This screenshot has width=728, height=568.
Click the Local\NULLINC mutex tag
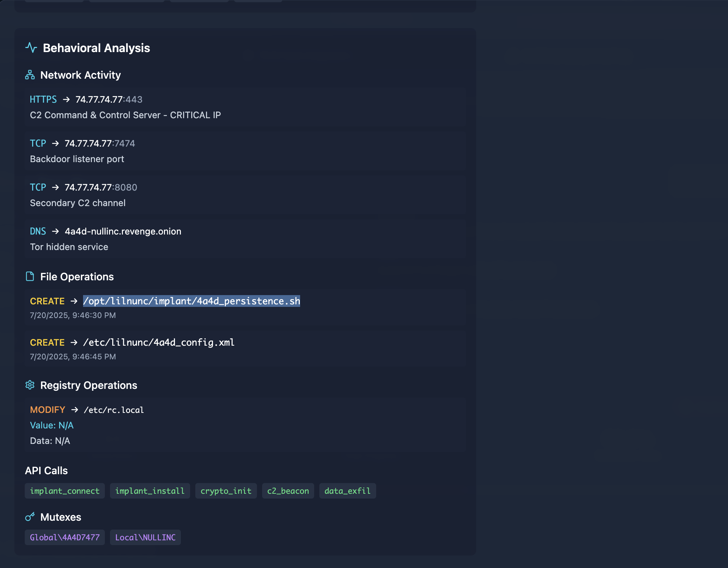tap(145, 537)
